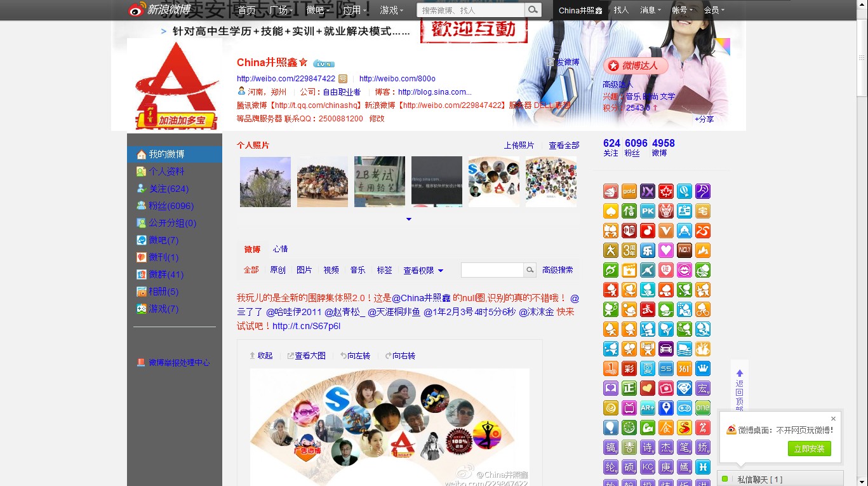Close the 微博桌面 popup

pyautogui.click(x=833, y=419)
